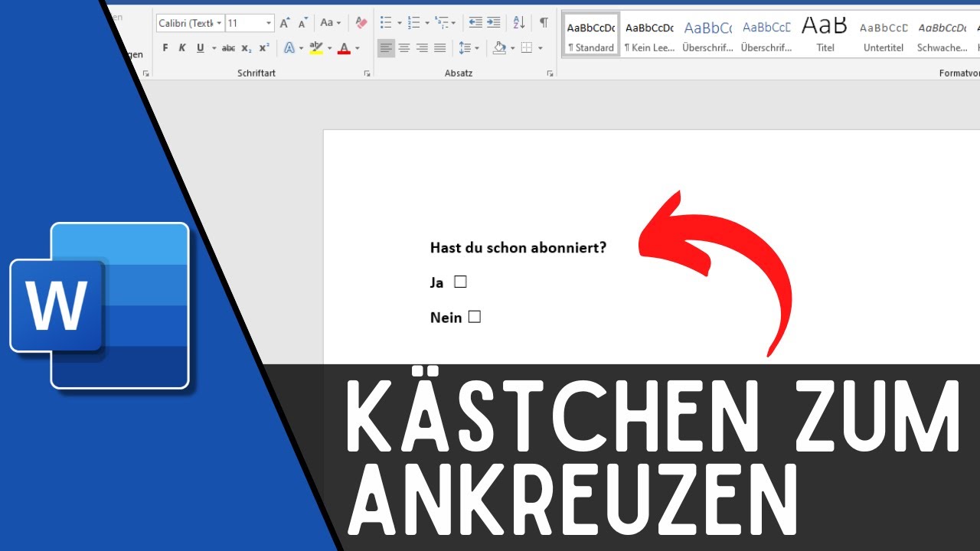Apply the Kein Leerraum style

(x=649, y=35)
